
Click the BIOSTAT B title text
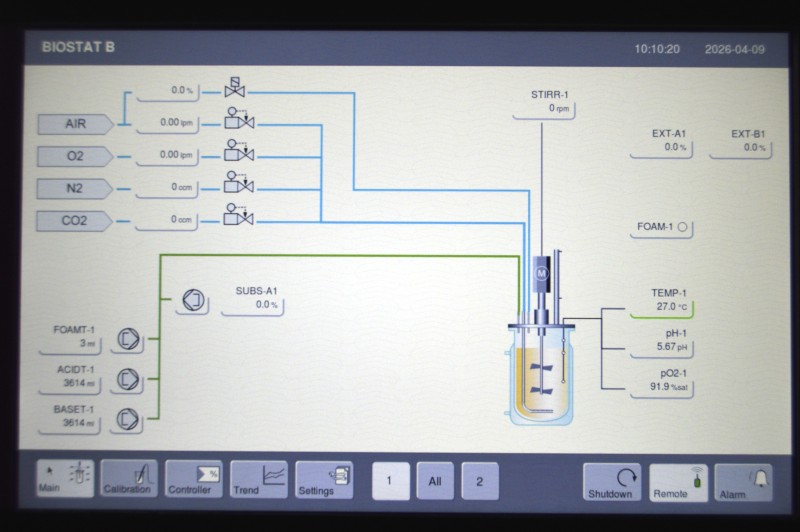78,47
